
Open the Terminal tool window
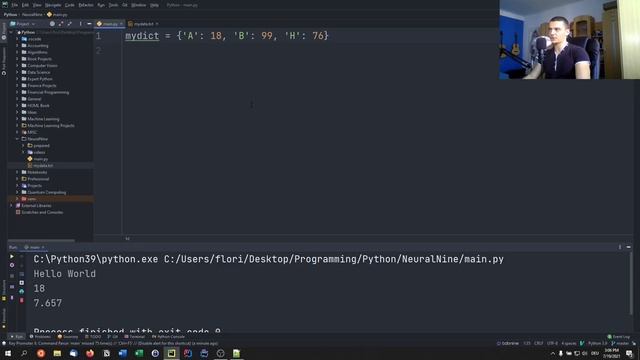pos(135,337)
